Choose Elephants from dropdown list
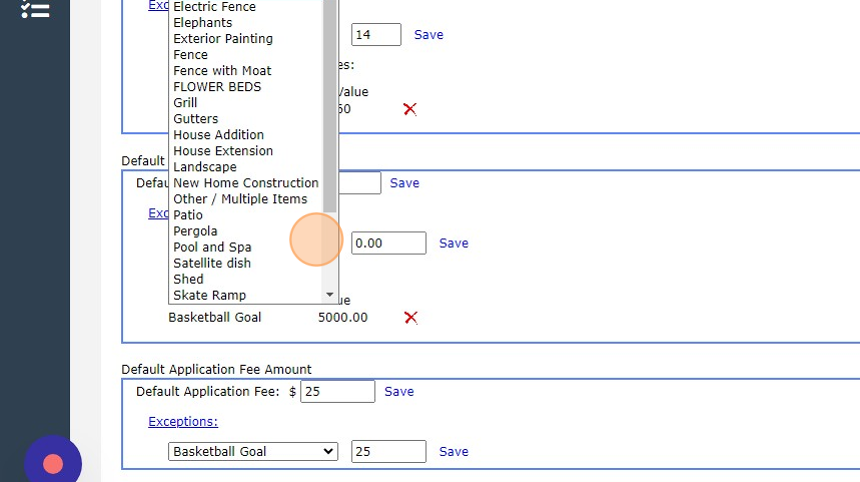 [203, 22]
